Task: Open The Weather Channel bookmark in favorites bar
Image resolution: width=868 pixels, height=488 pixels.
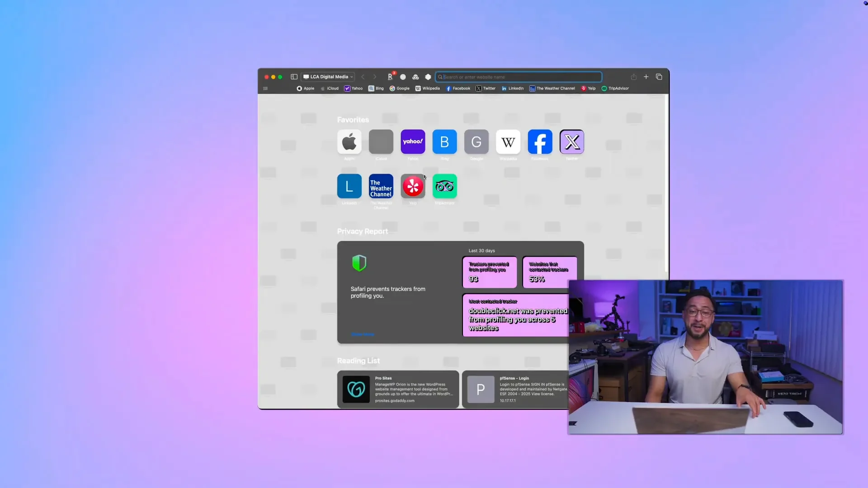Action: (552, 89)
